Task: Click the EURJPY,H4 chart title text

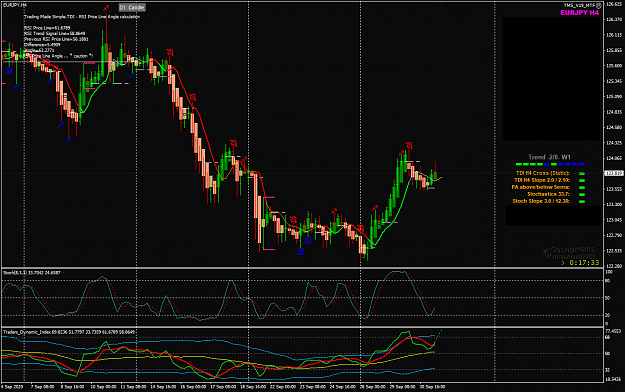Action: click(14, 5)
